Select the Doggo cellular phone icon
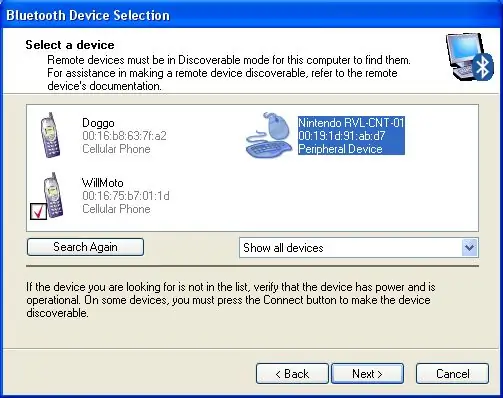This screenshot has height=398, width=503. (51, 135)
